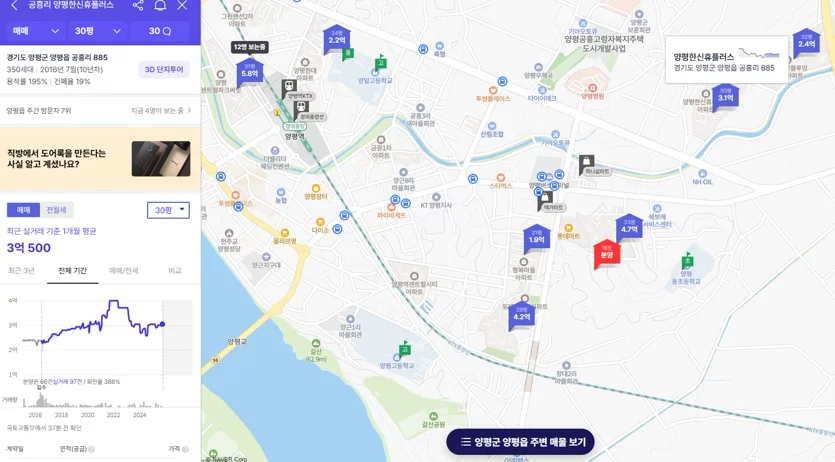This screenshot has height=462, width=835.
Task: Go back using the header arrow
Action: point(14,5)
